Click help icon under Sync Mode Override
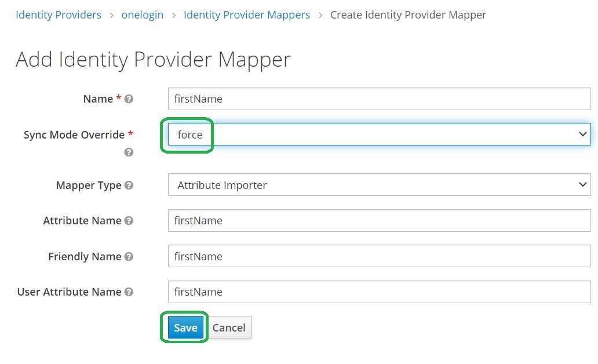 (x=129, y=152)
